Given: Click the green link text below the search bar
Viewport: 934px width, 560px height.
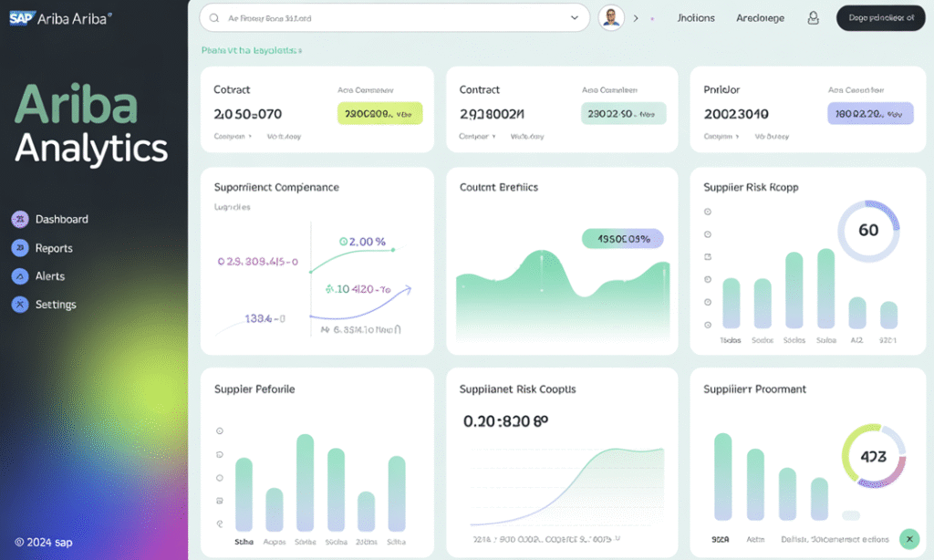Looking at the screenshot, I should 252,51.
